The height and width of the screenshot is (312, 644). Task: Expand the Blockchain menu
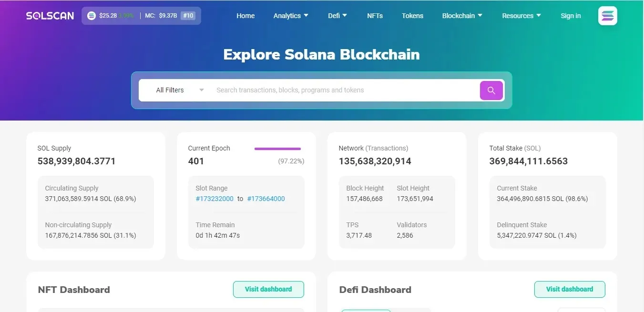[x=462, y=16]
